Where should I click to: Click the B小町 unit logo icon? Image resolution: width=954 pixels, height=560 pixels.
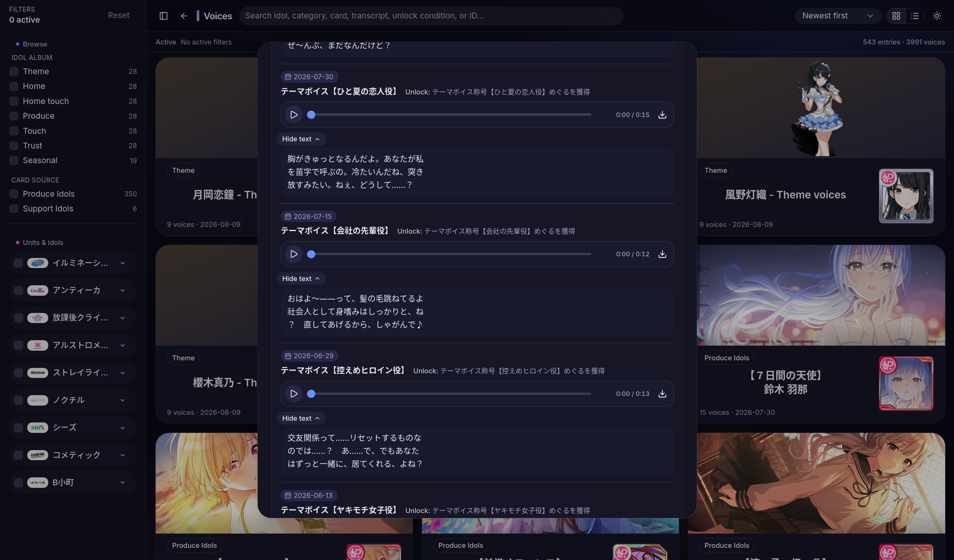point(38,482)
